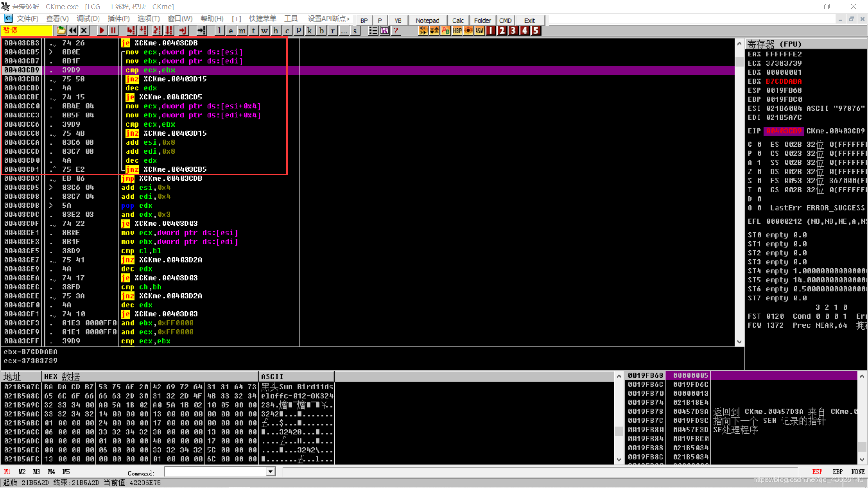
Task: Open a file with the folder icon
Action: click(x=61, y=30)
